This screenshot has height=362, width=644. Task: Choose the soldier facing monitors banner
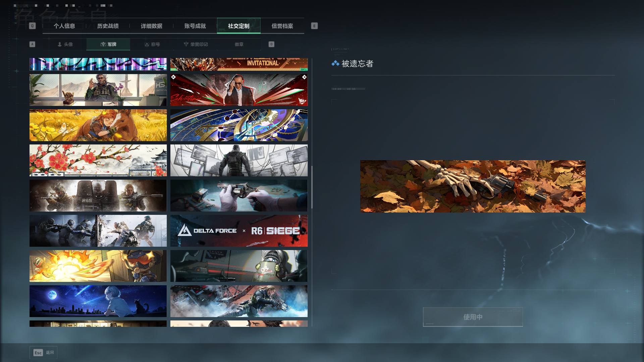239,160
